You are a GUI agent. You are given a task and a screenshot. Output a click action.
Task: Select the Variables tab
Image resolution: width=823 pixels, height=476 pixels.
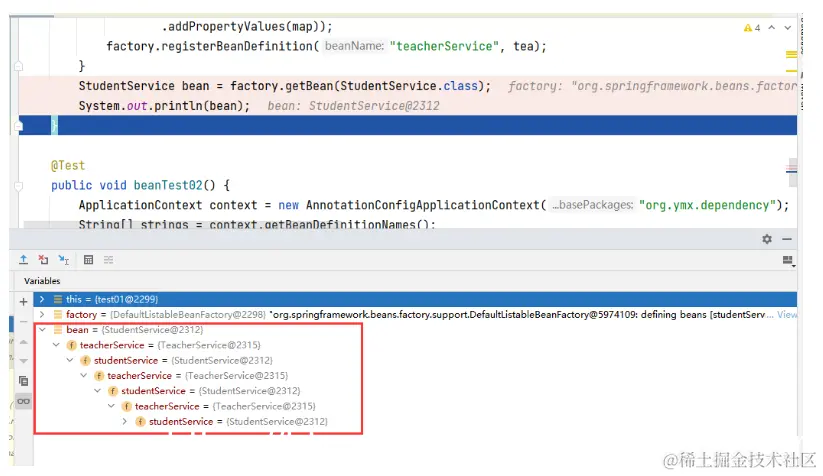click(42, 281)
